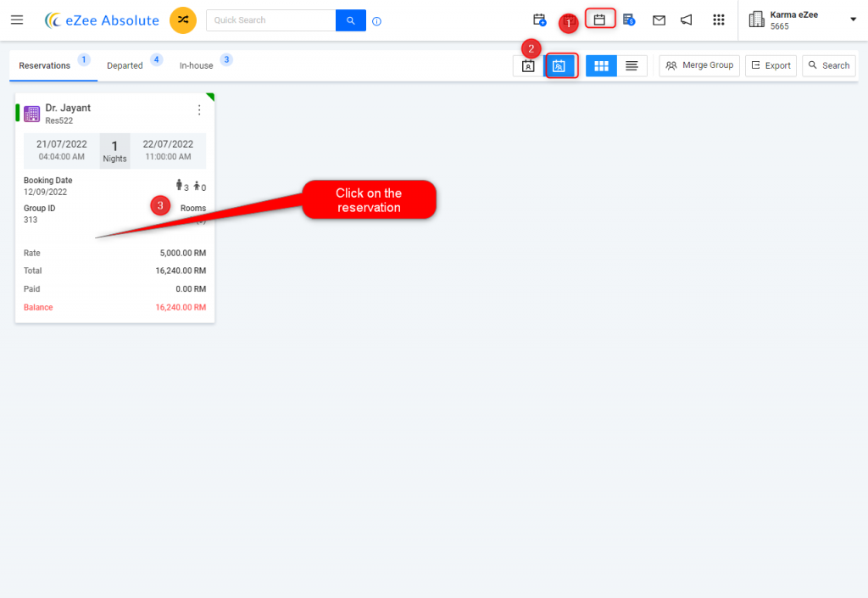Click the adult count icon
Viewport: 868px width, 598px height.
179,185
